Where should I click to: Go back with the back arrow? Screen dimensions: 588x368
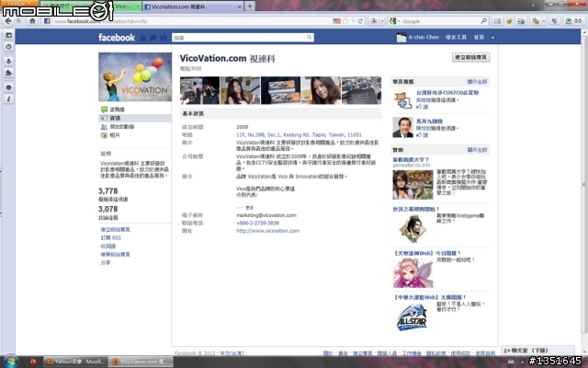8,21
